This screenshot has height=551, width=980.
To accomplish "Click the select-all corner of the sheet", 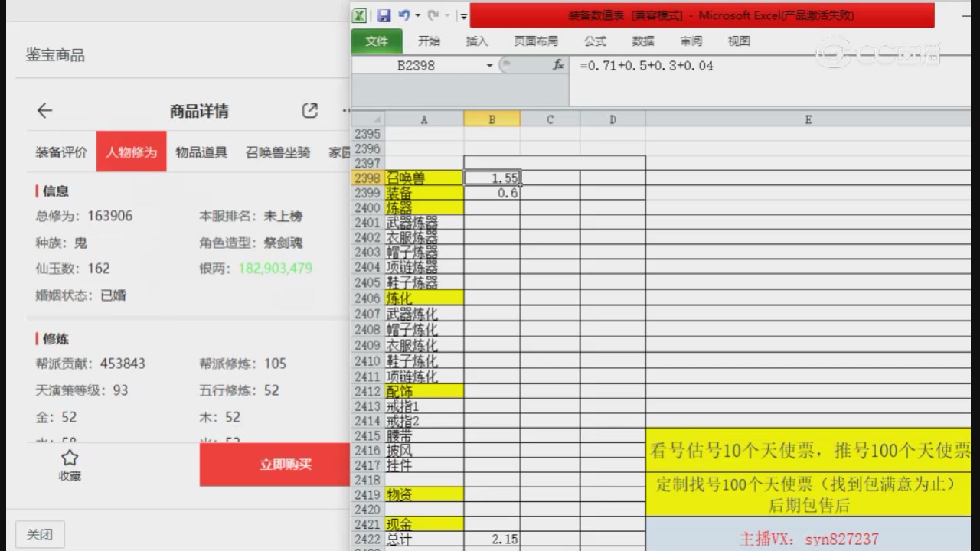I will [368, 119].
